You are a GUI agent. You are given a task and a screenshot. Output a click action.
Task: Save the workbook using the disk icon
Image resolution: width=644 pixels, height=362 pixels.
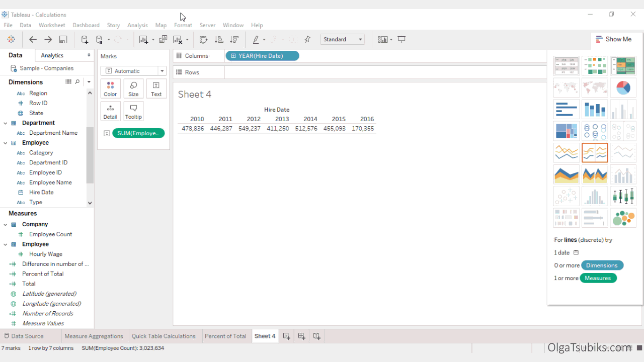pyautogui.click(x=63, y=39)
